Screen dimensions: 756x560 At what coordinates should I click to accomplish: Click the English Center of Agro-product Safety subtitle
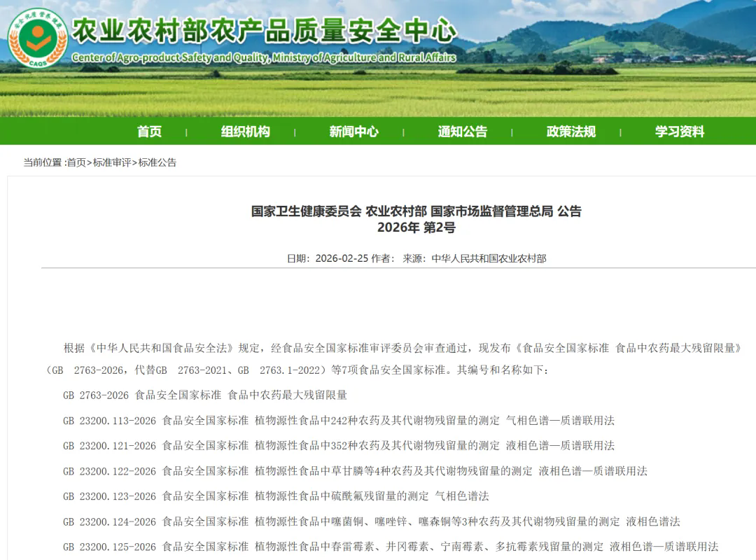(x=263, y=57)
